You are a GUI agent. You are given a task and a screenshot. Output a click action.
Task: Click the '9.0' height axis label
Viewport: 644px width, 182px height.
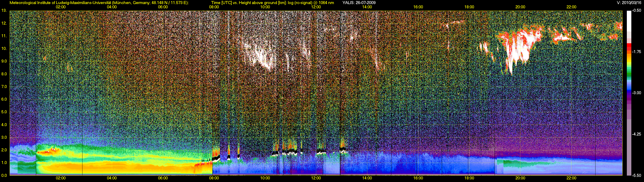(4, 61)
